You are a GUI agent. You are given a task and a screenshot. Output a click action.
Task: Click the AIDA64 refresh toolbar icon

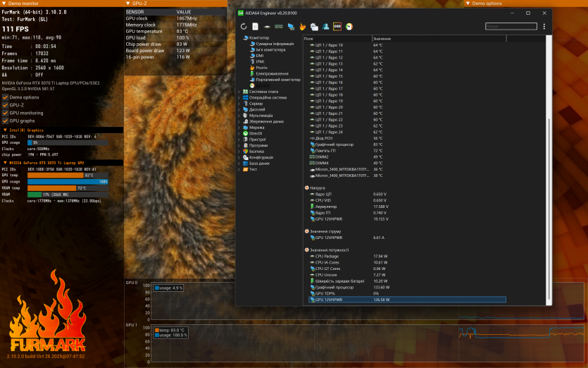[x=244, y=27]
